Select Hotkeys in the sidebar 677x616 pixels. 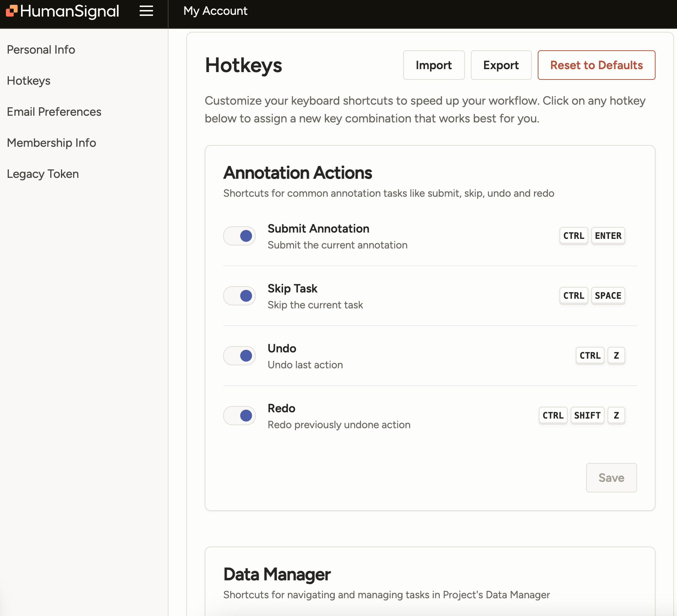click(x=29, y=81)
